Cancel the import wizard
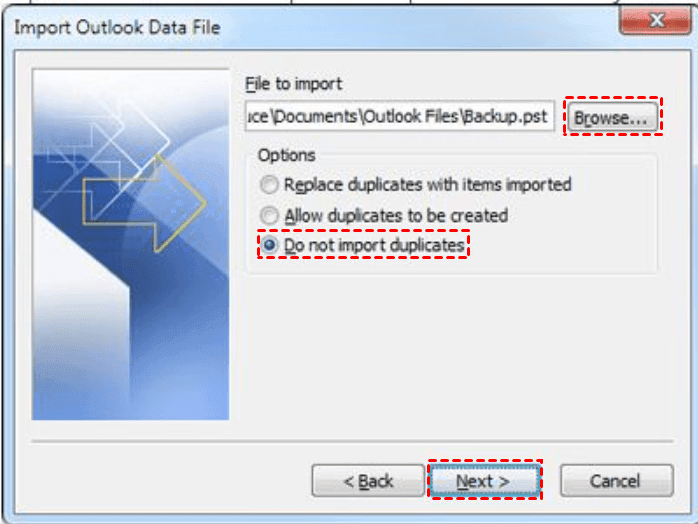 tap(615, 481)
